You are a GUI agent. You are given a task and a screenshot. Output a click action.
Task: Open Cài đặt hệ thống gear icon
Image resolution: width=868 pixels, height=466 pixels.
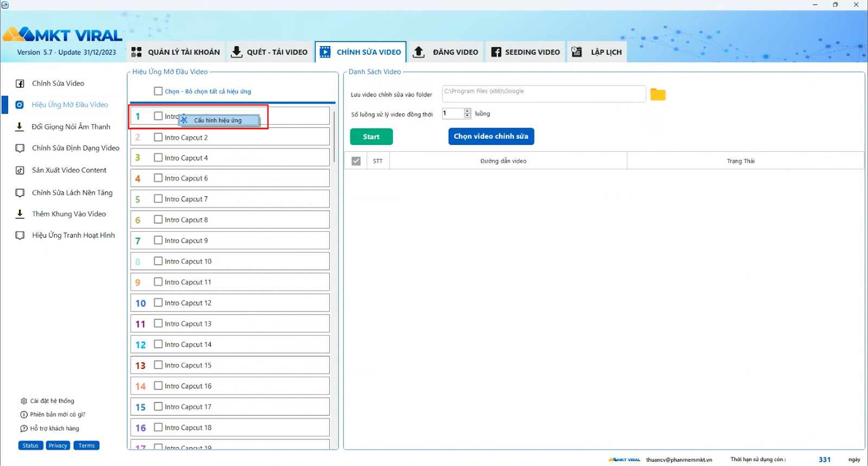[x=24, y=401]
